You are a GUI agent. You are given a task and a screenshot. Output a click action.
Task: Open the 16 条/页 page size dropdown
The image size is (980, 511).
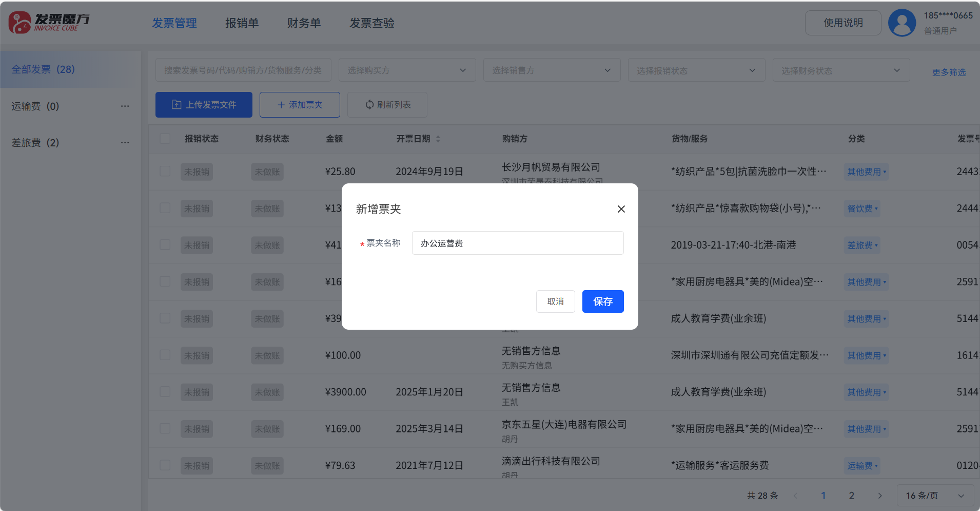coord(935,496)
